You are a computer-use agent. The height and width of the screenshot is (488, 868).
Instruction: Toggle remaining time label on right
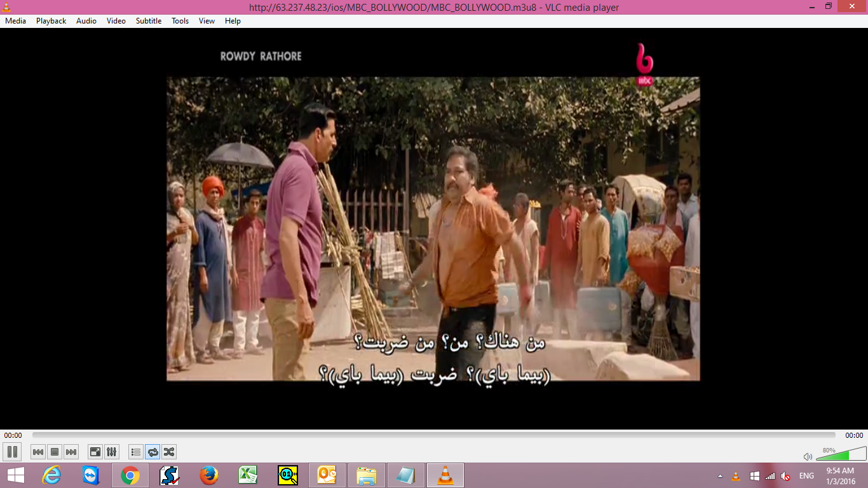tap(854, 435)
